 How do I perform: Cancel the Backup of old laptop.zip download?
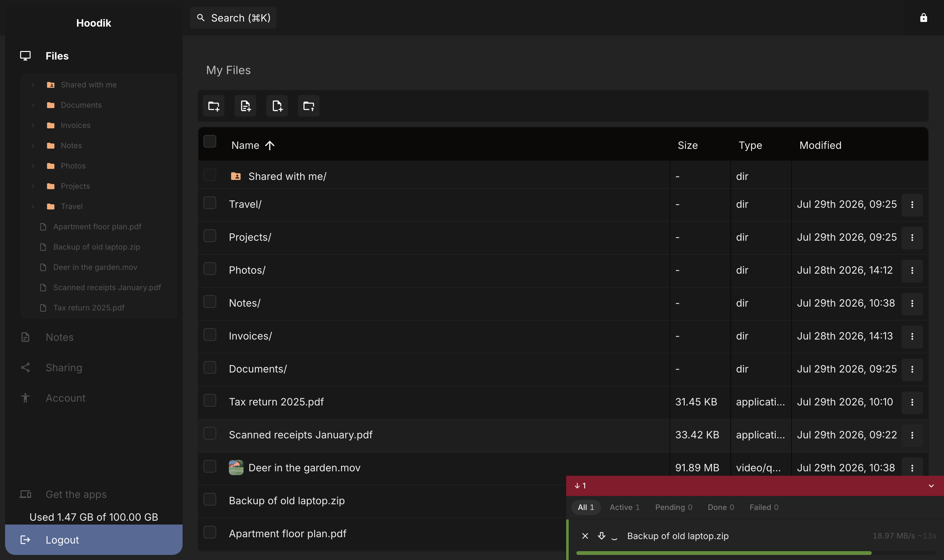coord(585,536)
